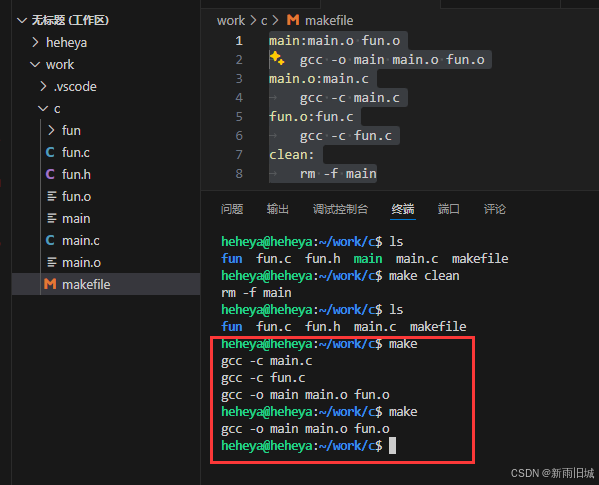Open the 调试控制台 tab
Viewport: 599px width, 485px height.
tap(340, 209)
